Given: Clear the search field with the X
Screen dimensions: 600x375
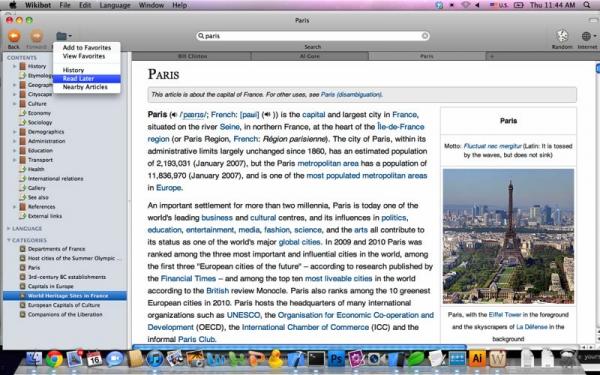Looking at the screenshot, I should click(x=425, y=36).
